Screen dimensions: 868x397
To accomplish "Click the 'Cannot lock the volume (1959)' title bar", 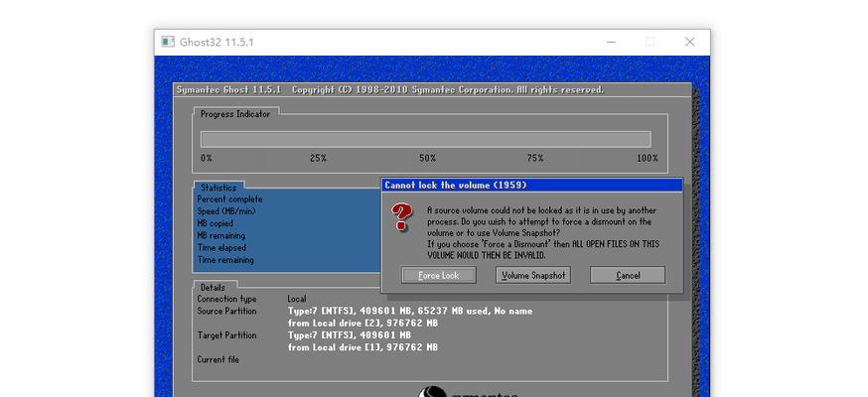I will [x=531, y=186].
